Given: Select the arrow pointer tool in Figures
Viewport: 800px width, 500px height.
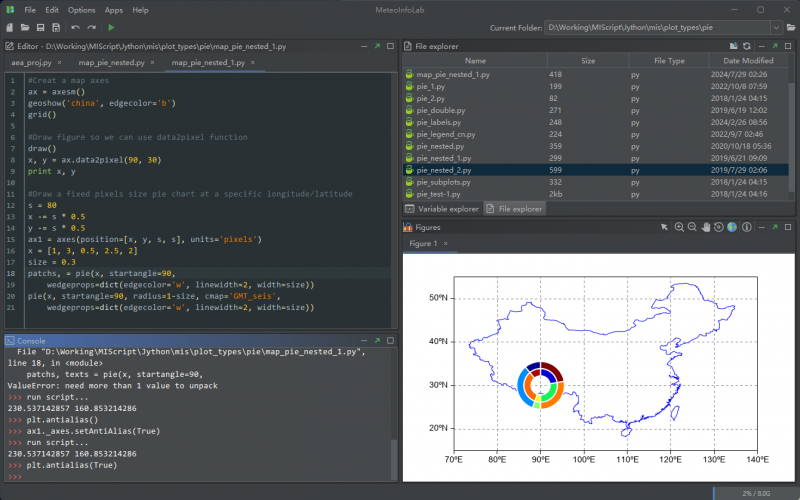Looking at the screenshot, I should tap(664, 227).
